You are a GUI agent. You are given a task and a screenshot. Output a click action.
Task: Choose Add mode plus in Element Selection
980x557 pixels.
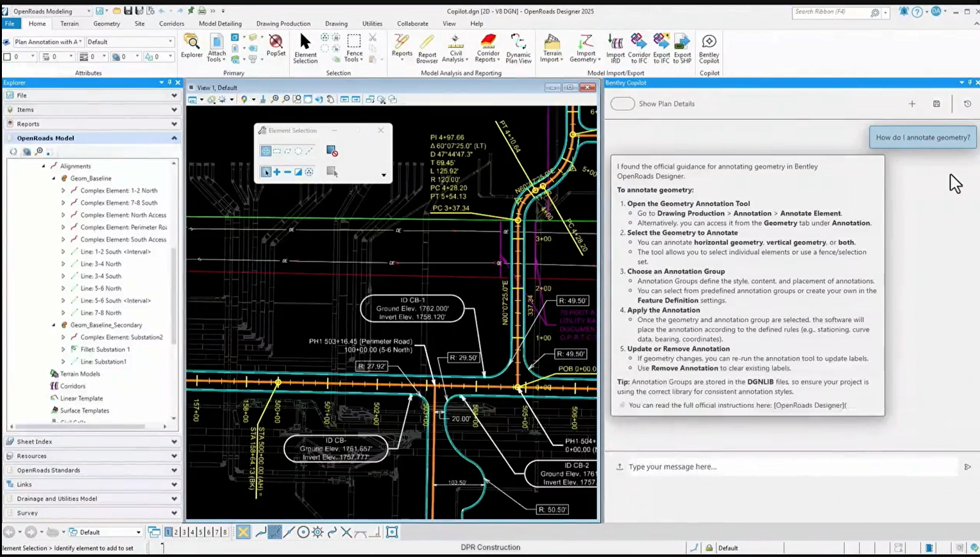(277, 172)
